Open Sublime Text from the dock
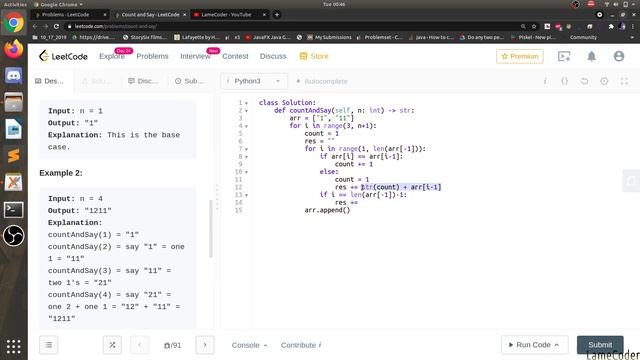The height and width of the screenshot is (360, 640). (x=14, y=156)
